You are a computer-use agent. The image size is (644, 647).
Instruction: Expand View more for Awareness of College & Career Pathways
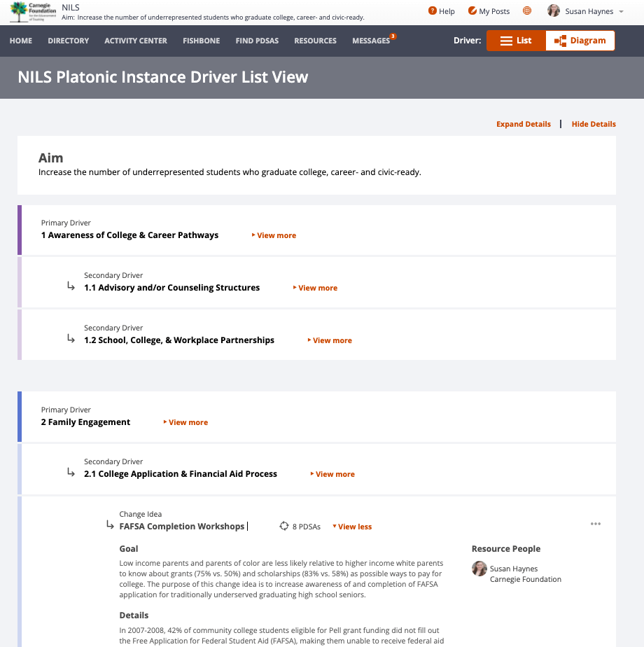[x=274, y=235]
